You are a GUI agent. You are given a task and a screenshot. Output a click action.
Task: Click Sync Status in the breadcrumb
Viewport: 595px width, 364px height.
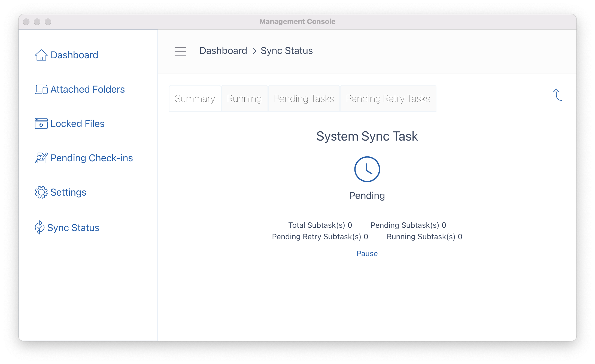[287, 51]
